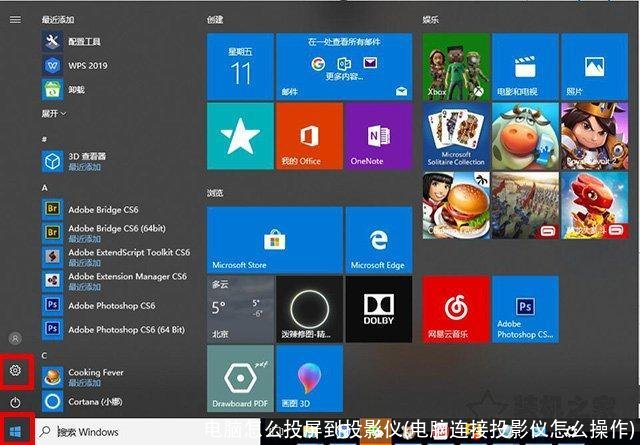The image size is (640, 445).
Task: Open Cooking Fever from the app list
Action: 95,376
